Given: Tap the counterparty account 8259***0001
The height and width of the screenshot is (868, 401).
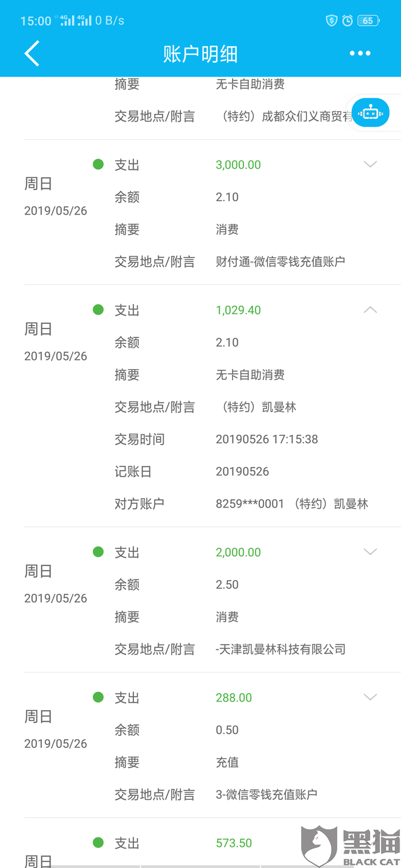Looking at the screenshot, I should coord(250,504).
